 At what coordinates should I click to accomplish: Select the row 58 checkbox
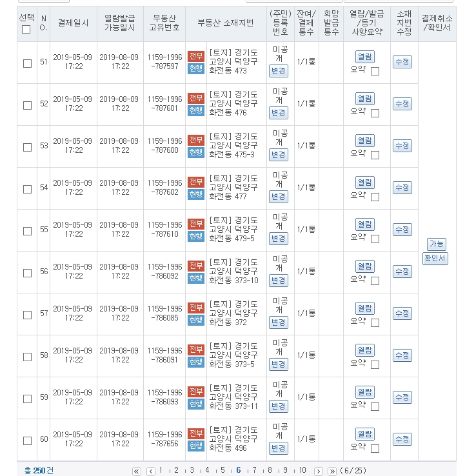[x=27, y=357]
